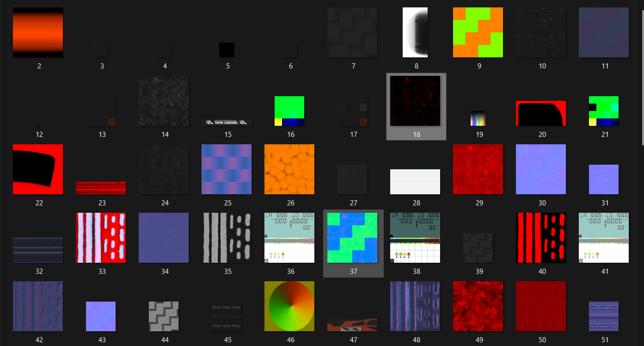644x346 pixels.
Task: Click the green and blue block texture 16
Action: [289, 111]
